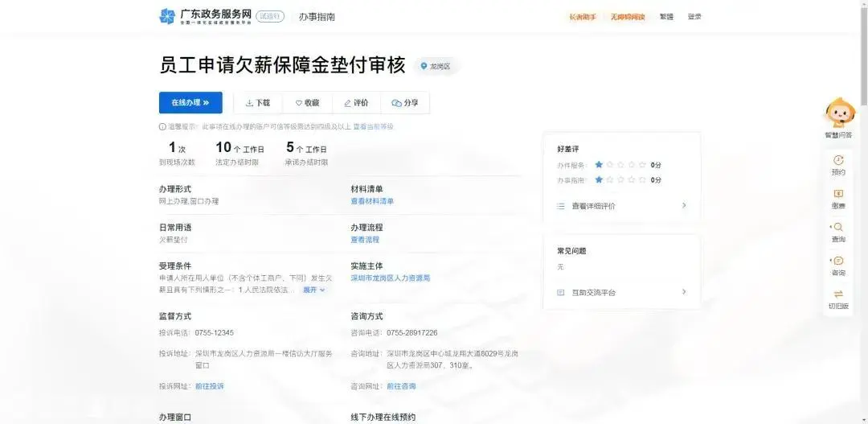This screenshot has width=868, height=424.
Task: Click the 查询 magnifier icon in sidebar
Action: pyautogui.click(x=838, y=228)
